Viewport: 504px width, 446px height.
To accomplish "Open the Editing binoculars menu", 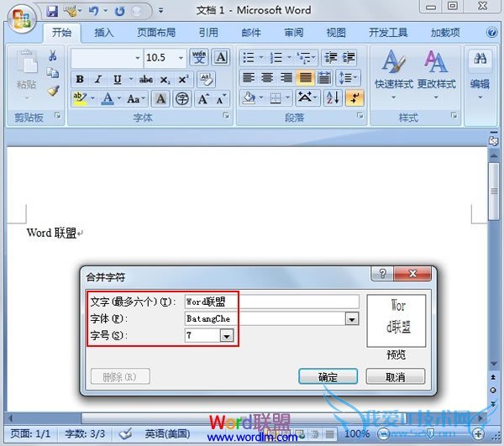I will pos(480,74).
